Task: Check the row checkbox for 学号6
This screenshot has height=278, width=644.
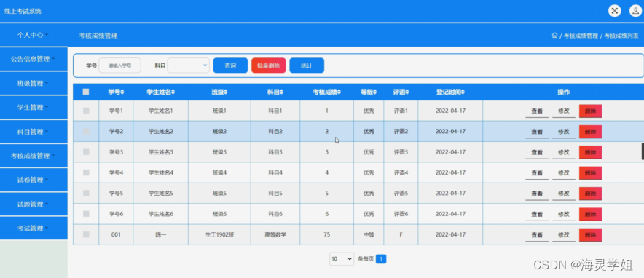Action: (x=86, y=214)
